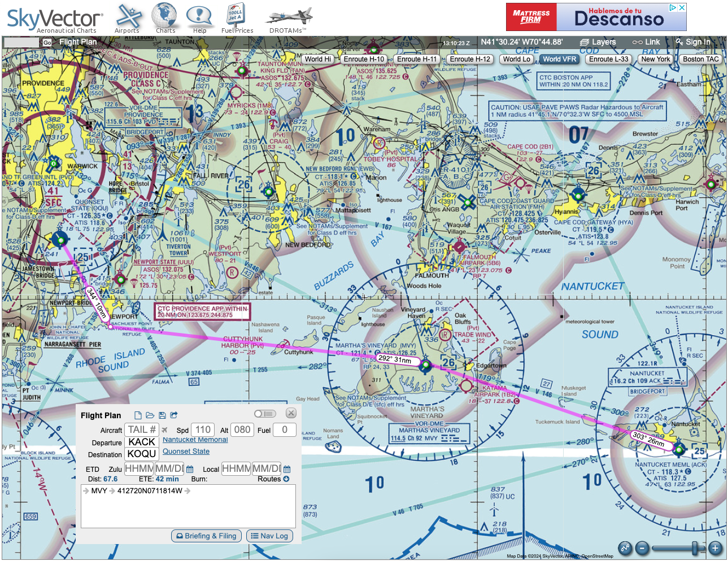
Task: Share the flight plan
Action: (174, 415)
